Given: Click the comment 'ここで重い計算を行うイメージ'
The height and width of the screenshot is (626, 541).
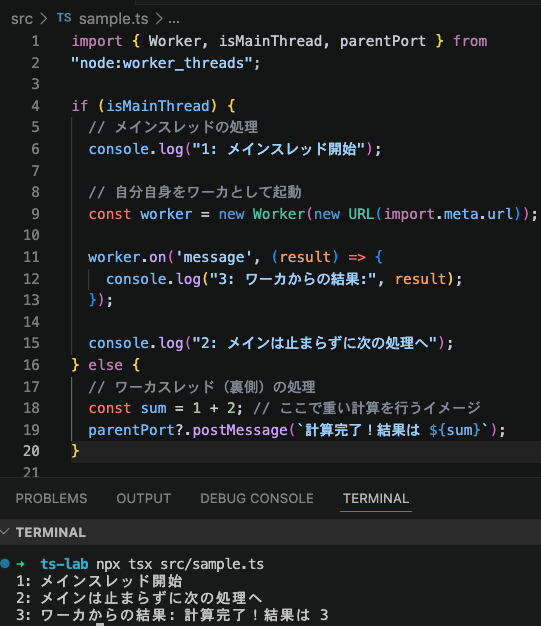Looking at the screenshot, I should pyautogui.click(x=380, y=408).
